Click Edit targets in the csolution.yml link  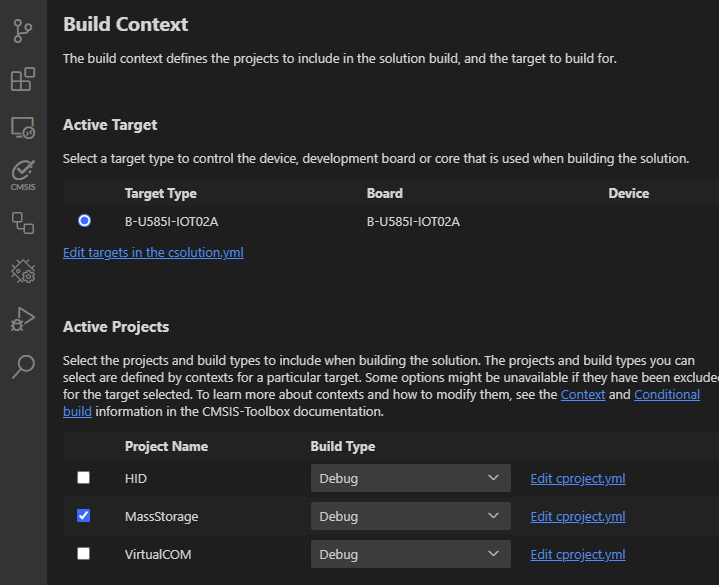(153, 253)
